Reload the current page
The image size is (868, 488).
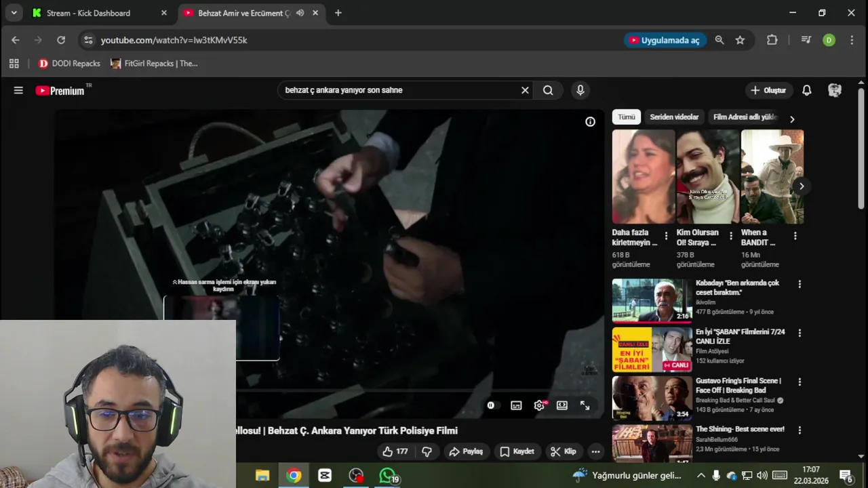coord(61,40)
